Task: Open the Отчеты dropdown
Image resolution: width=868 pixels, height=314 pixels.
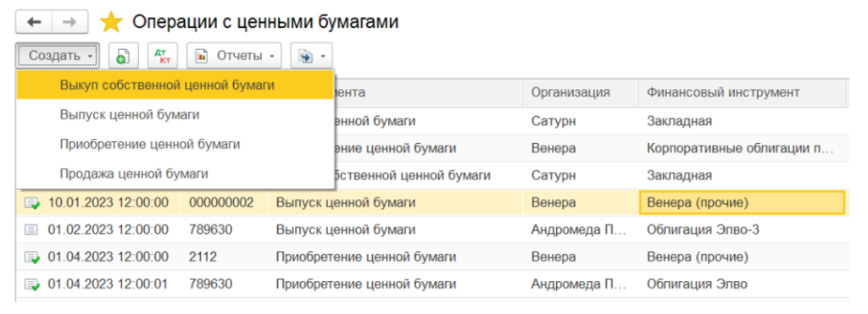Action: [x=234, y=56]
